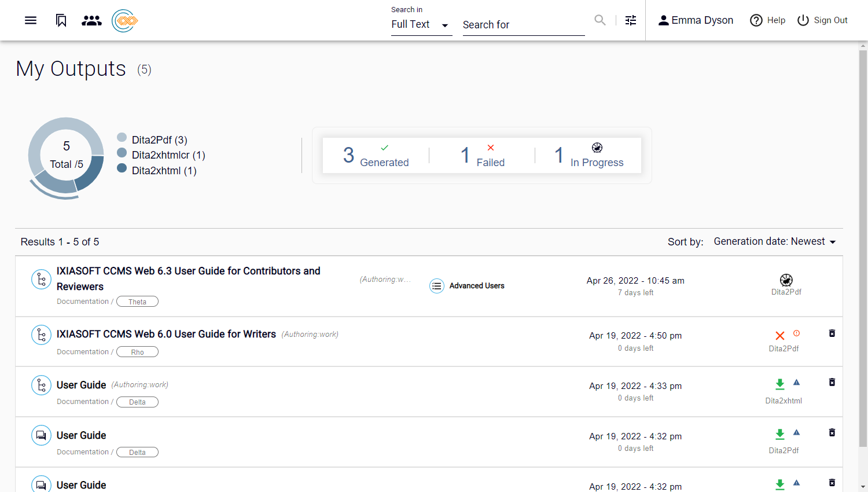This screenshot has width=868, height=492.
Task: Sign Out of the application
Action: click(822, 20)
